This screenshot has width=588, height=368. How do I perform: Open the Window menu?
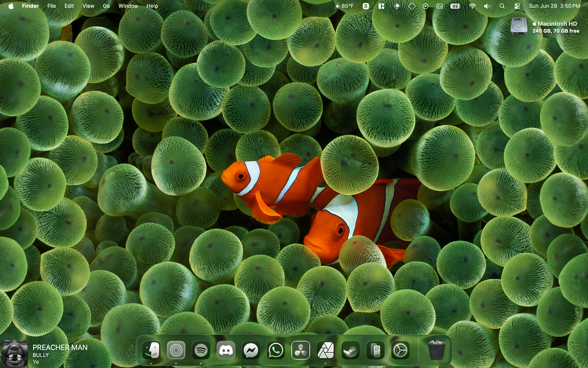(x=128, y=6)
